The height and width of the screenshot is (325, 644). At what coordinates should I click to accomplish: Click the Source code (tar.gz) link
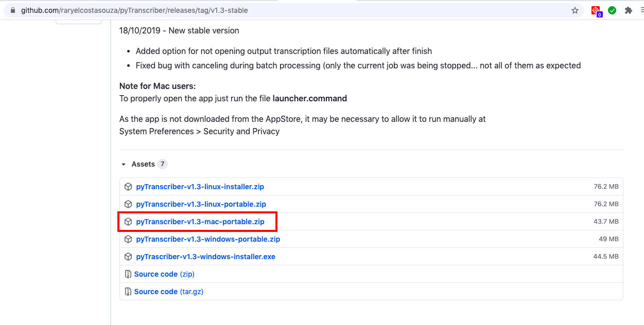[169, 292]
